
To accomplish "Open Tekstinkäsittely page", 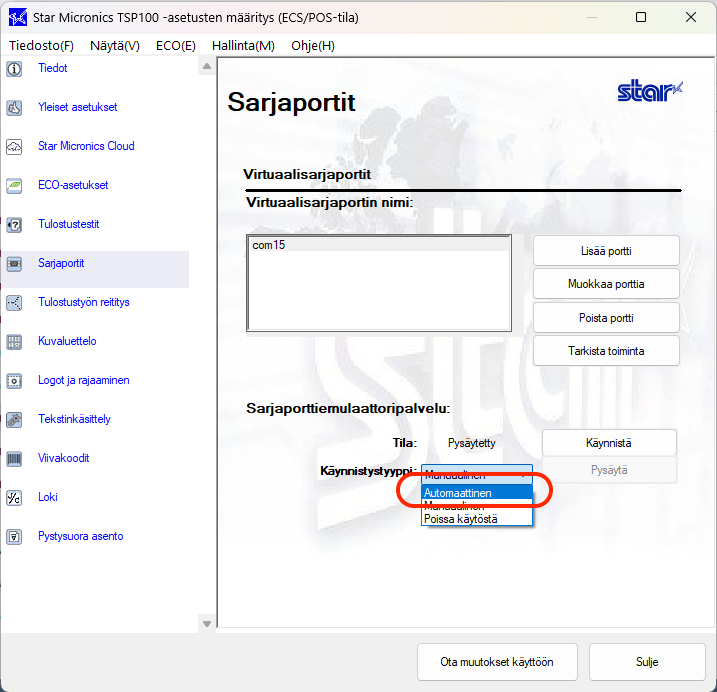I will click(x=75, y=419).
